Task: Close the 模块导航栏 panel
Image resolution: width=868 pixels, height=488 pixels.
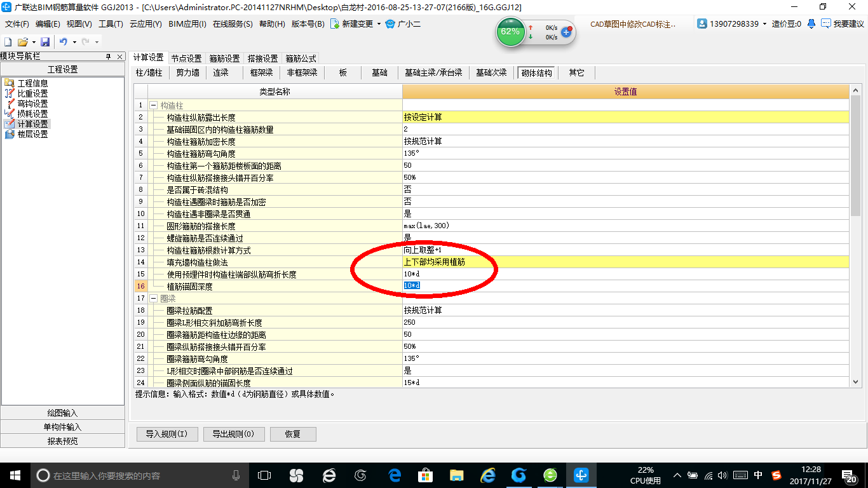Action: (x=120, y=57)
